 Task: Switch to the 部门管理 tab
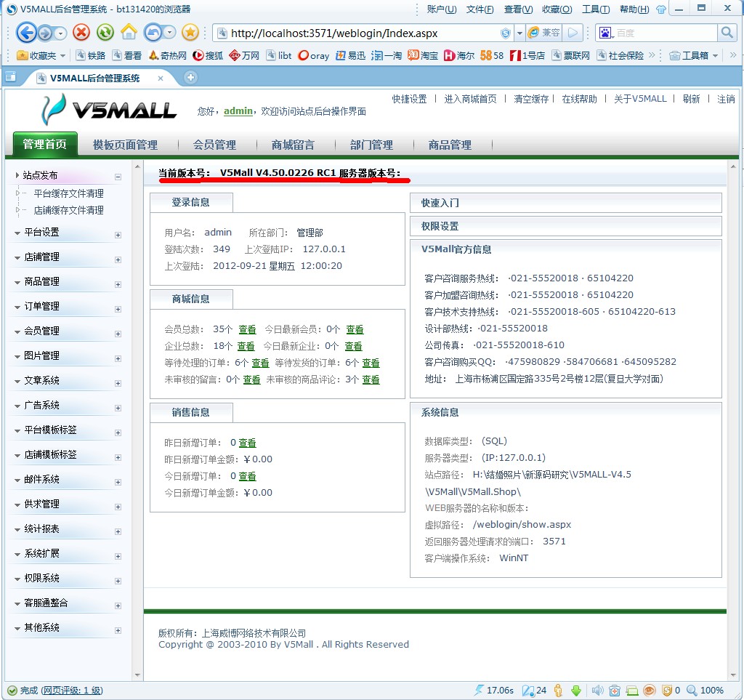[x=371, y=145]
